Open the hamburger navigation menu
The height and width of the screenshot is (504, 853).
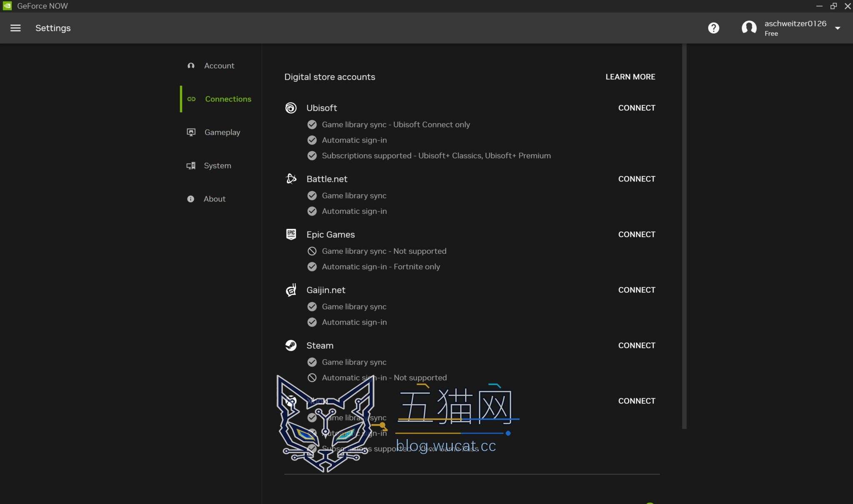(15, 28)
